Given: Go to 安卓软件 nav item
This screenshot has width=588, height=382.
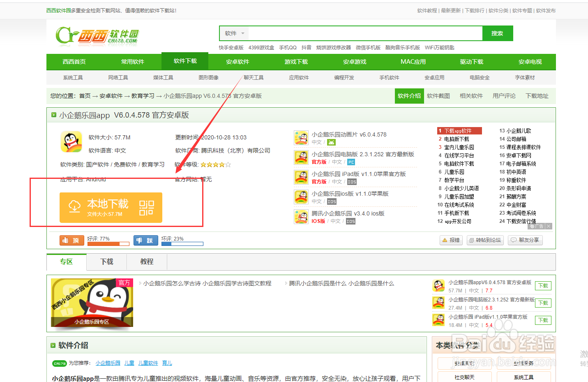Looking at the screenshot, I should point(238,62).
